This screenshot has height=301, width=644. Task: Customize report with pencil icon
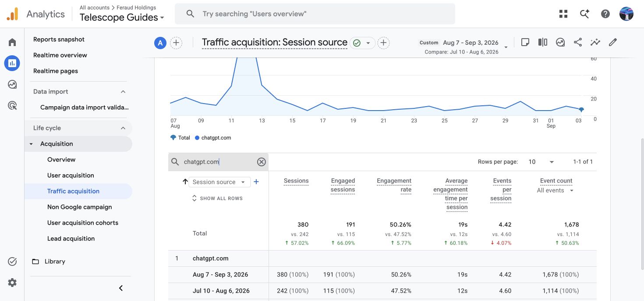coord(613,42)
